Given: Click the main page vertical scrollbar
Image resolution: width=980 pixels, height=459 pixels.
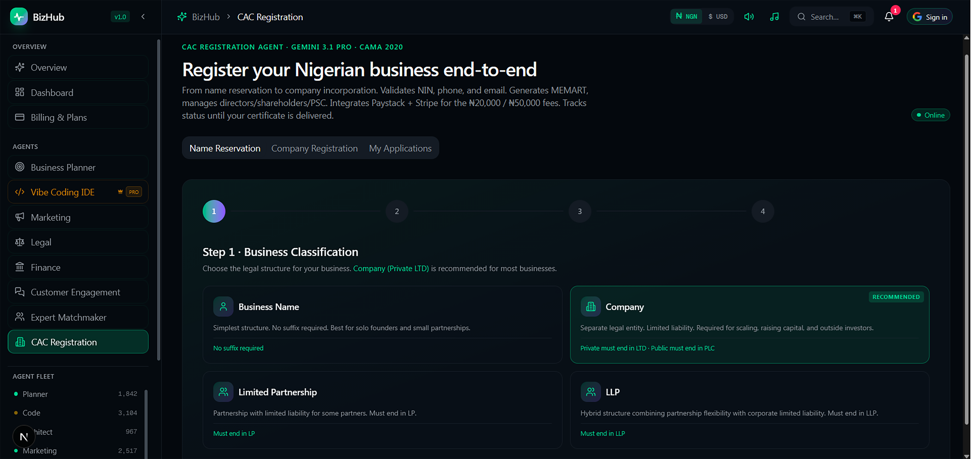Looking at the screenshot, I should pyautogui.click(x=966, y=239).
